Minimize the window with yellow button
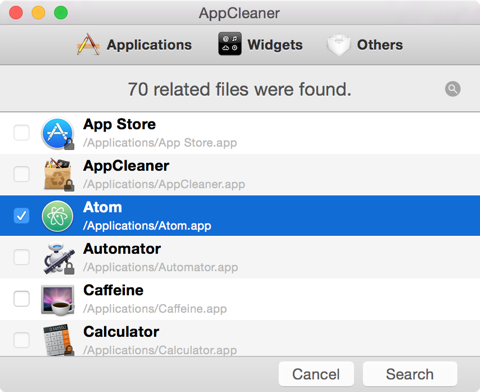This screenshot has height=392, width=480. click(x=38, y=13)
